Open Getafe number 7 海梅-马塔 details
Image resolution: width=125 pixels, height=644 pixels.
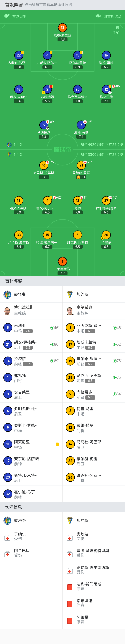81,125
